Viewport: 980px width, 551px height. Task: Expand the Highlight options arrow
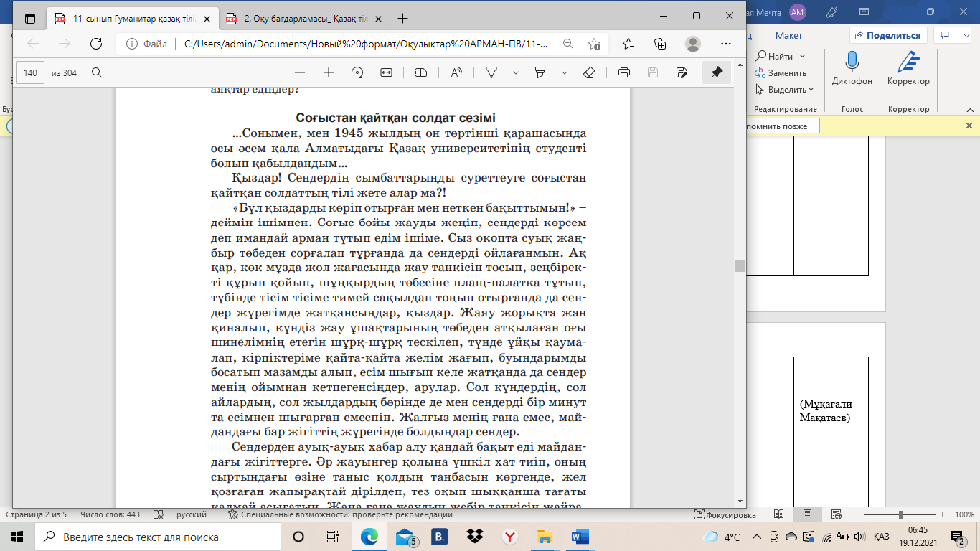tap(565, 72)
